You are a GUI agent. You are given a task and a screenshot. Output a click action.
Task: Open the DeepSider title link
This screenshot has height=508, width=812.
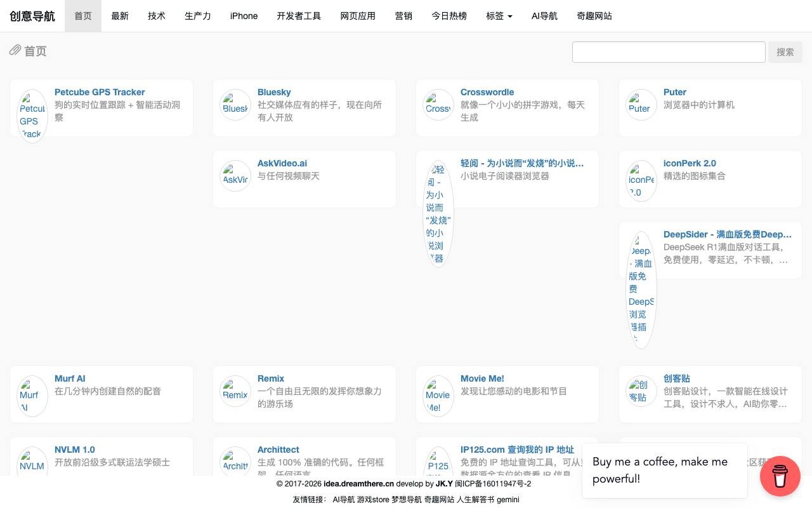pos(728,234)
